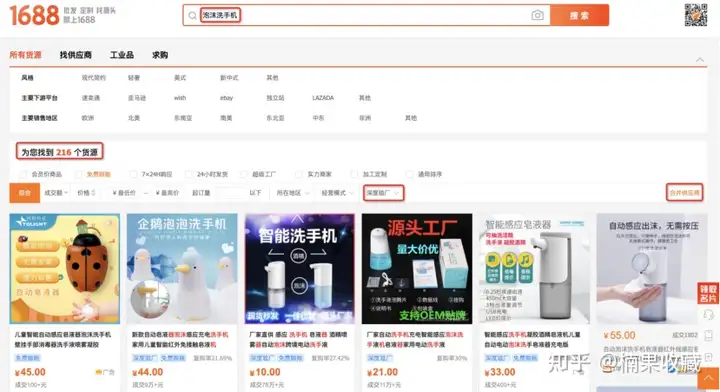Screen dimensions: 720x392
Task: Click the 起订量 quantity input box
Action: click(x=231, y=193)
